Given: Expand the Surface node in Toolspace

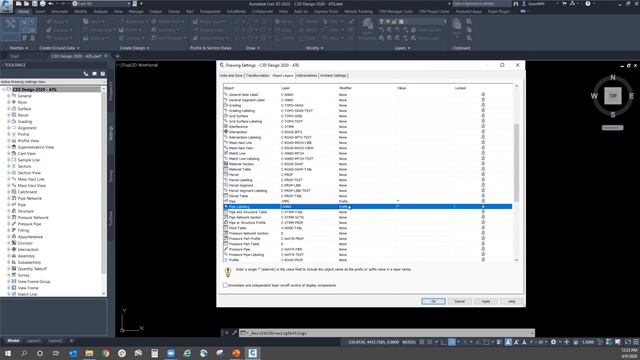Looking at the screenshot, I should pos(9,109).
